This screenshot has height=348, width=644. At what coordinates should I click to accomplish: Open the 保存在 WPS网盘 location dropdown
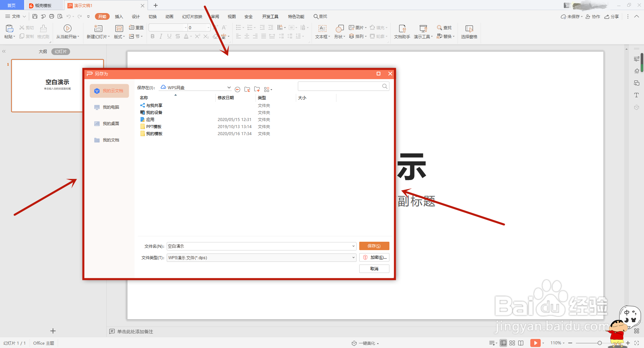229,88
